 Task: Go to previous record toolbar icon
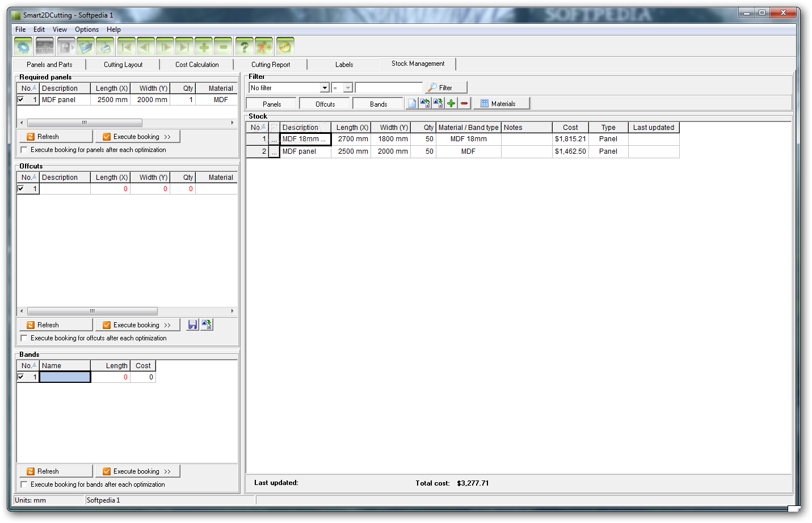click(146, 47)
